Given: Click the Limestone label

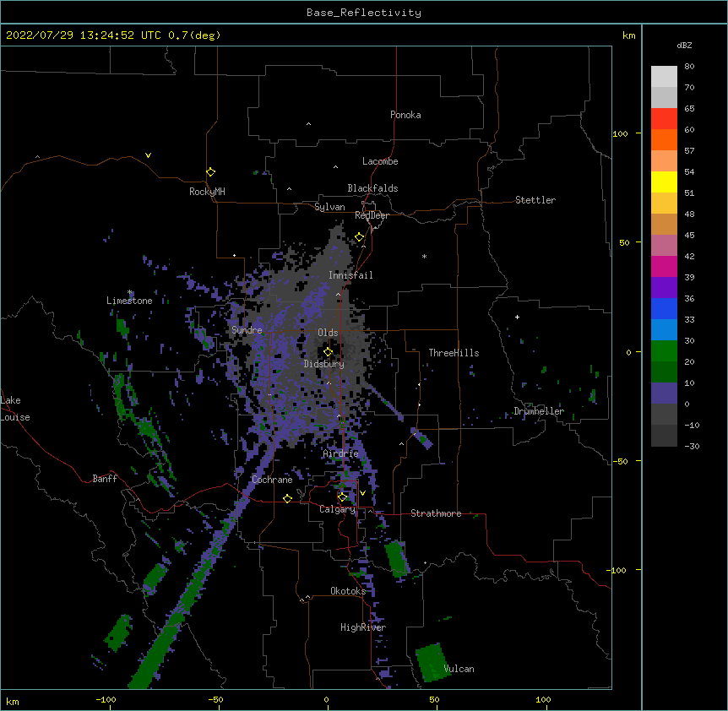Looking at the screenshot, I should point(129,301).
